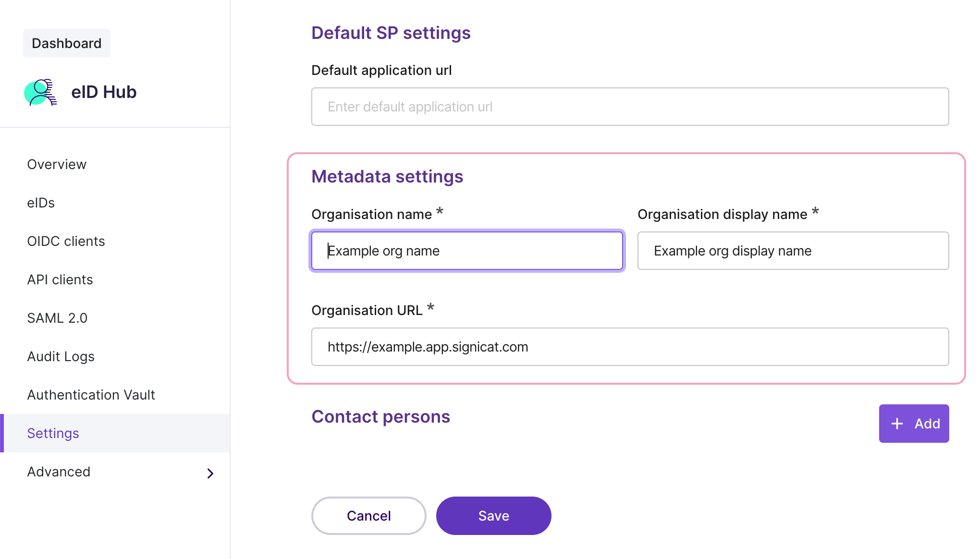Open the Dashboard
This screenshot has height=559, width=980.
66,43
